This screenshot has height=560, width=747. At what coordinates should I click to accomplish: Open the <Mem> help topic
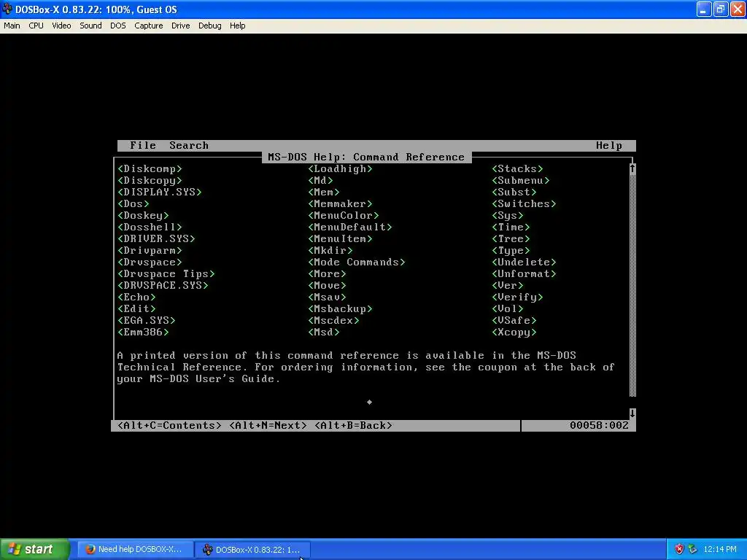coord(324,192)
